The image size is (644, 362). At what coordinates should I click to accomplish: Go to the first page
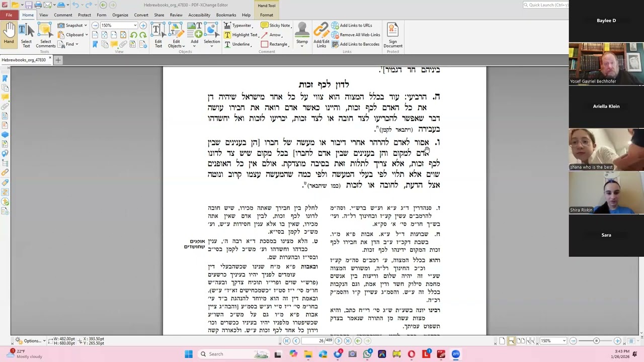tap(287, 341)
